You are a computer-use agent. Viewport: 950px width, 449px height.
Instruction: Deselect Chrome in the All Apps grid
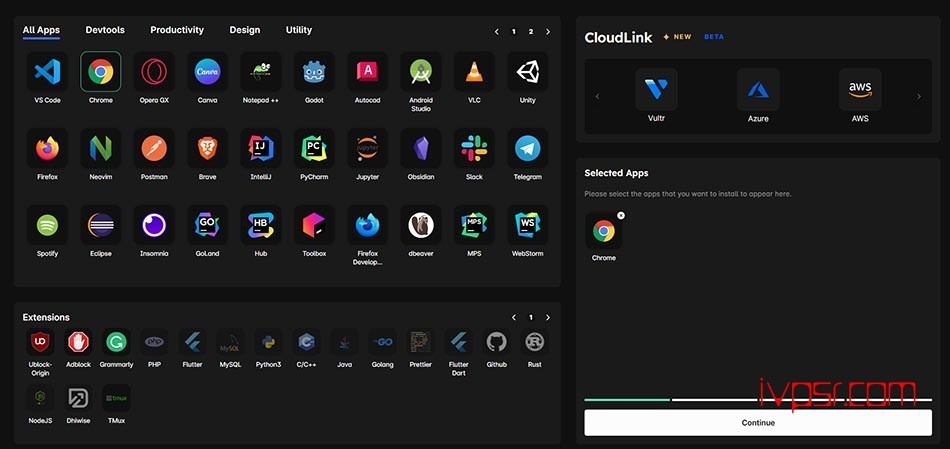coord(101,72)
